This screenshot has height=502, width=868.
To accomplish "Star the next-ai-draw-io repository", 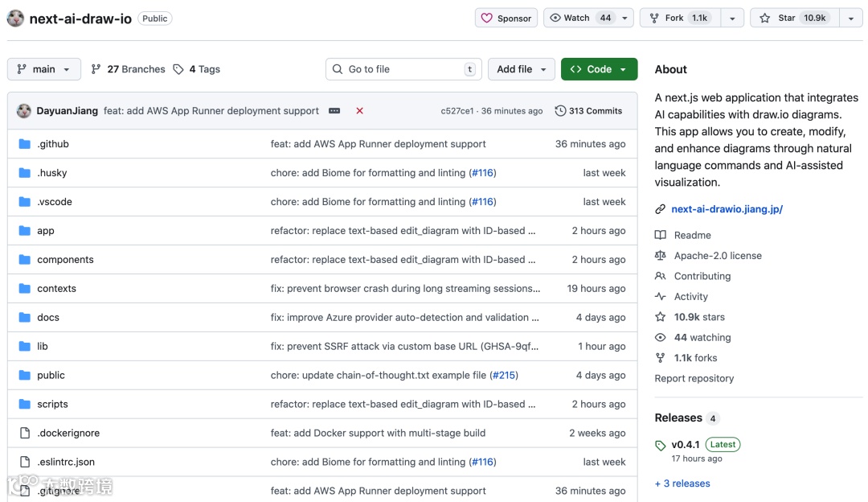I will coord(793,18).
